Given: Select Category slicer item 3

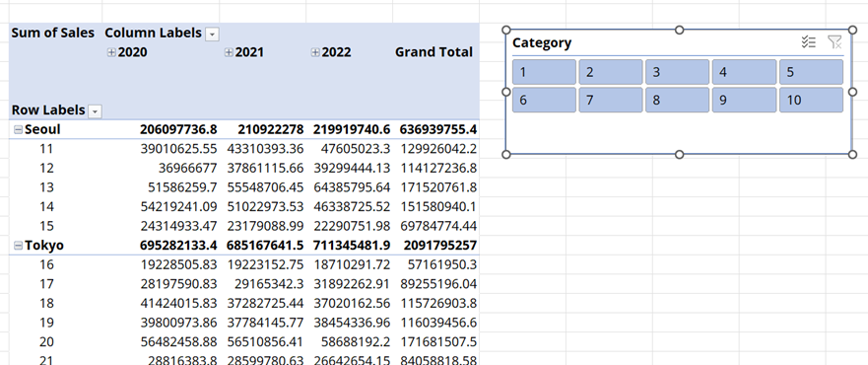Looking at the screenshot, I should 677,72.
